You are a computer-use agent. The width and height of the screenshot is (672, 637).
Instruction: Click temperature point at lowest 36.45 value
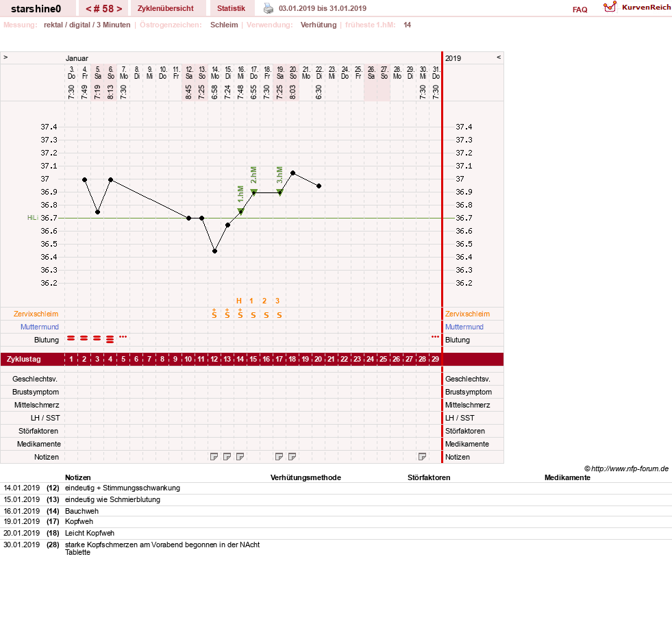pyautogui.click(x=214, y=251)
